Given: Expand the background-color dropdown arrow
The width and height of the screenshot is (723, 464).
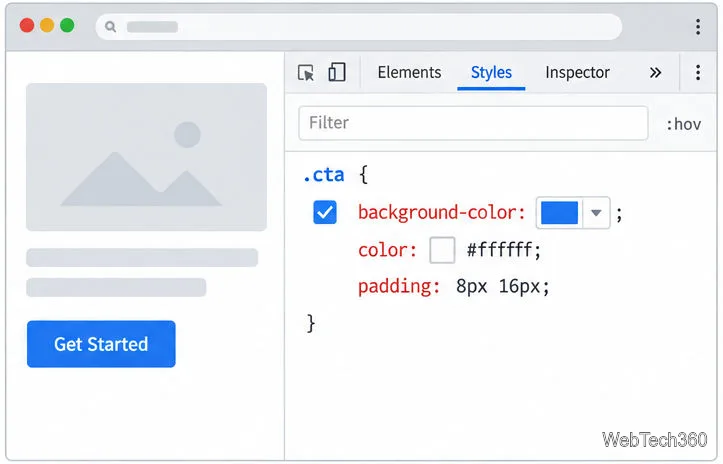Looking at the screenshot, I should [596, 213].
